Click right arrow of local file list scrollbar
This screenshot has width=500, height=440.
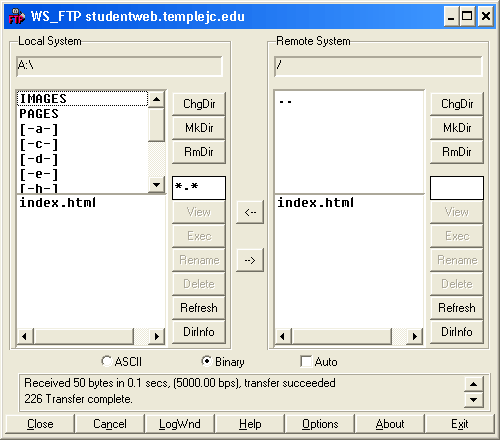(156, 336)
